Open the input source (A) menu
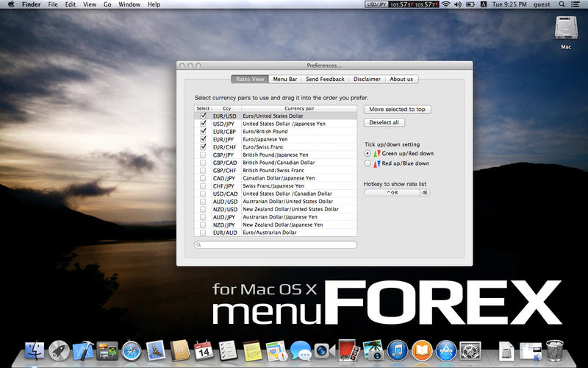Screen dimensions: 588x368 [484, 4]
